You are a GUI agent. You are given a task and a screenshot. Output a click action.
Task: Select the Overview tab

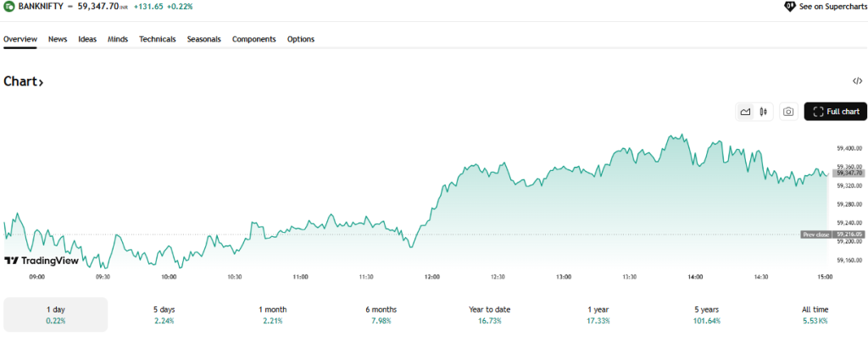pos(20,39)
